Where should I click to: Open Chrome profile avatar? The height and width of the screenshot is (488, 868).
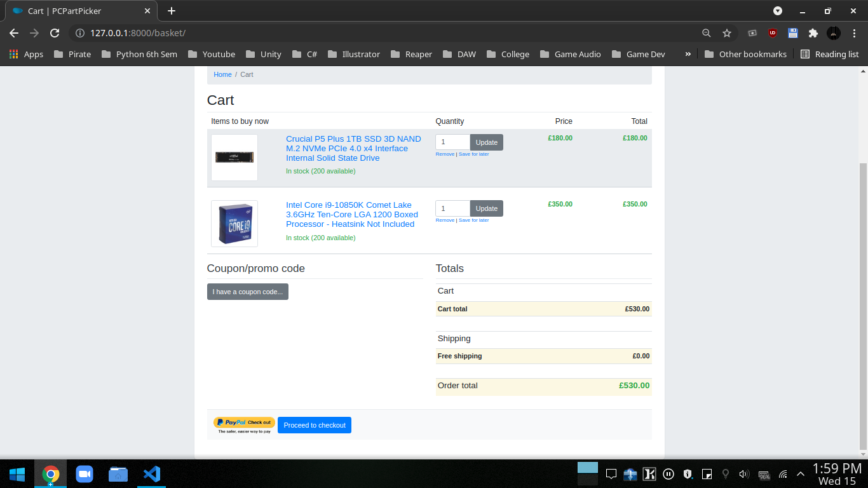pos(834,33)
